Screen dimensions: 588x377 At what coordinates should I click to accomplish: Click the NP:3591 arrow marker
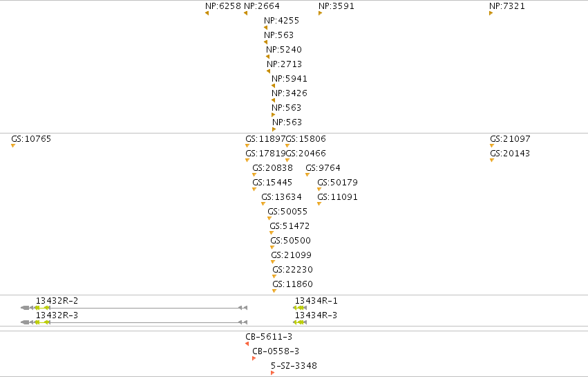coord(320,14)
